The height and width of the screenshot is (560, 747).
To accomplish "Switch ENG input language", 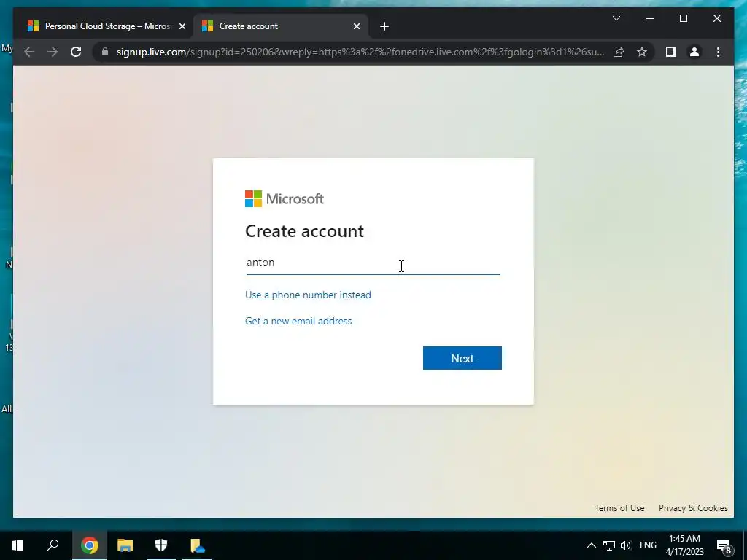I will [x=648, y=545].
